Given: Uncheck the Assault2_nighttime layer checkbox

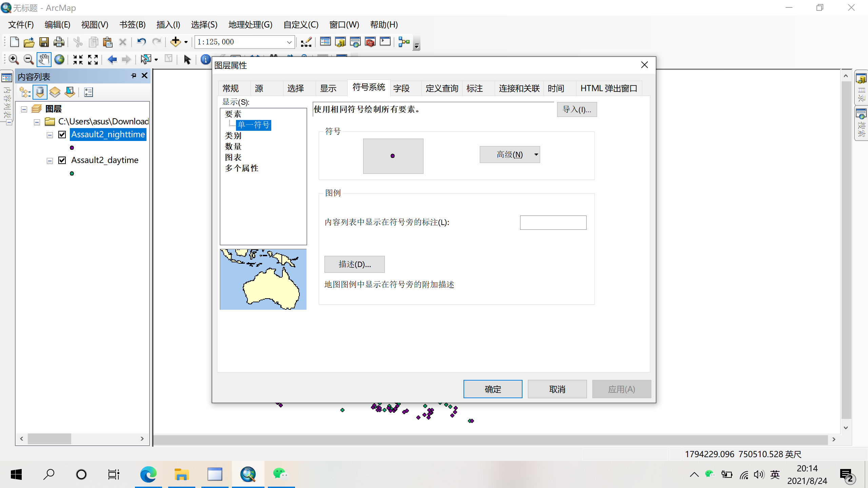Looking at the screenshot, I should click(x=62, y=135).
